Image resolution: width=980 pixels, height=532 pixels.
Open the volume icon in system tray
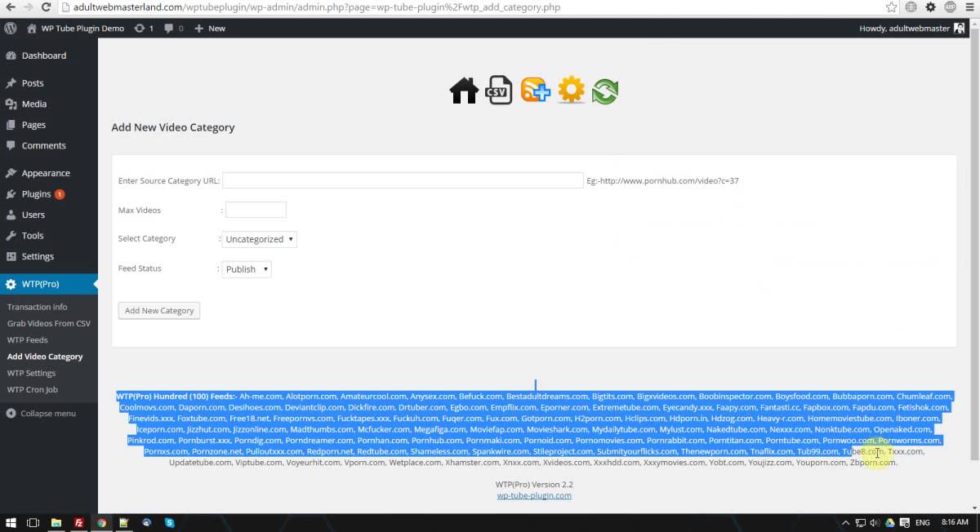click(875, 522)
